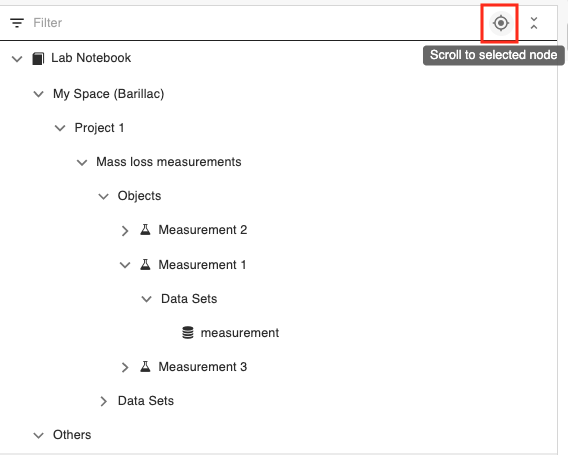Expand the Measurement 2 node
This screenshot has width=568, height=455.
125,230
